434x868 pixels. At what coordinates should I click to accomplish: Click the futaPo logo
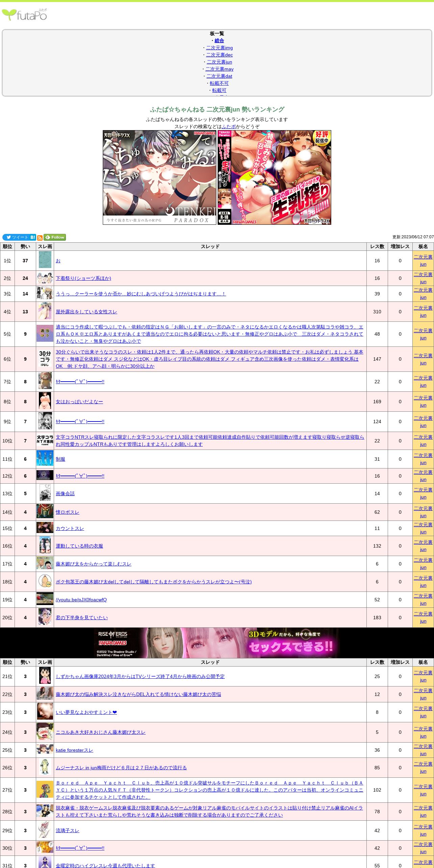tap(24, 15)
